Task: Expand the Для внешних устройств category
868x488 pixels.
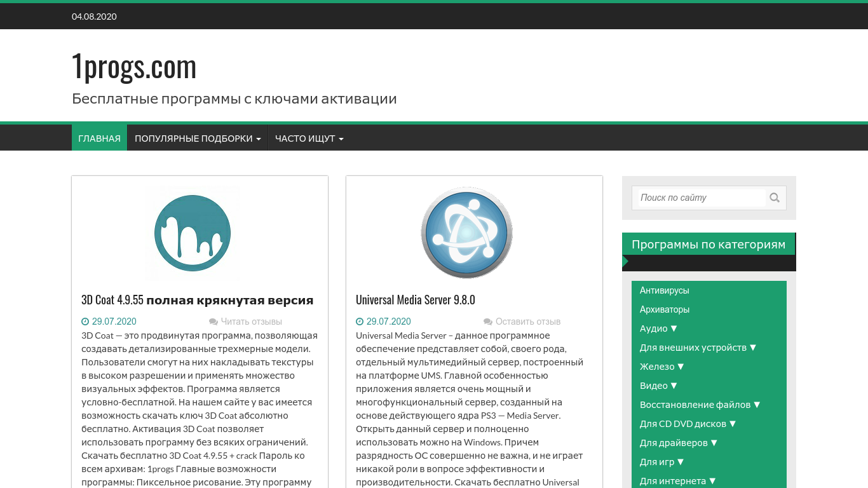Action: pyautogui.click(x=698, y=348)
